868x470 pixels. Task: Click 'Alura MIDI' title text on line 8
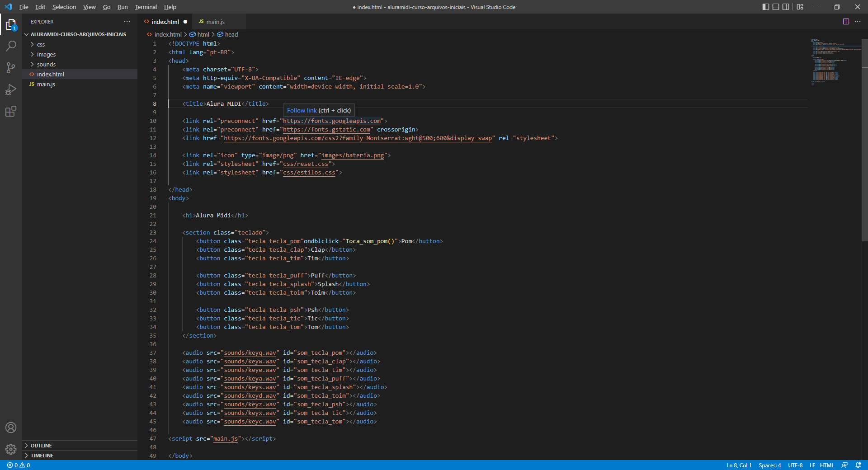[224, 103]
